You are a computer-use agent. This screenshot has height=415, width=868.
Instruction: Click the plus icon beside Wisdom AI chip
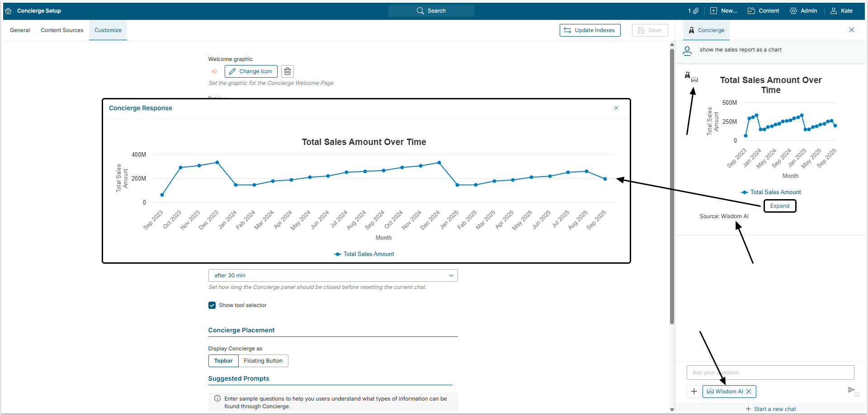point(694,392)
